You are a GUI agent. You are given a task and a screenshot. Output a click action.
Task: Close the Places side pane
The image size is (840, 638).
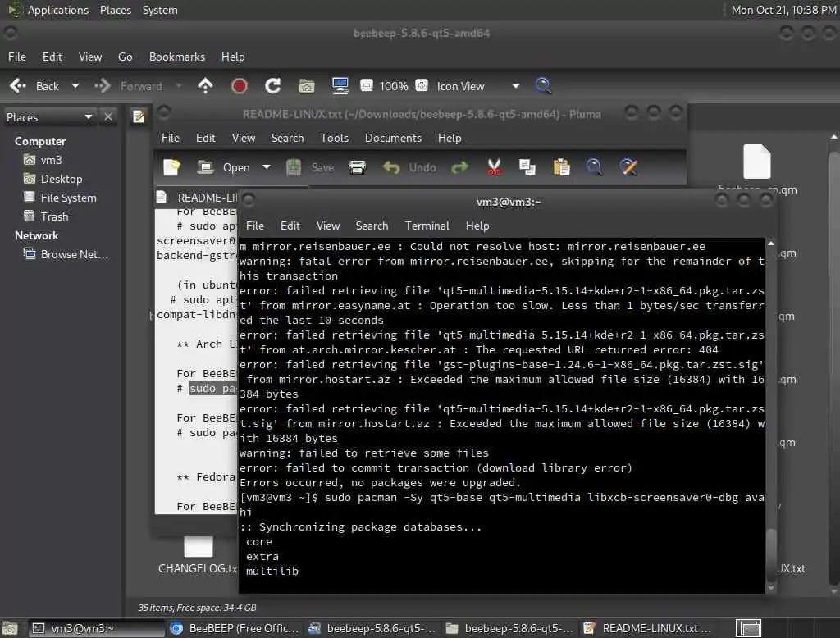coord(108,116)
